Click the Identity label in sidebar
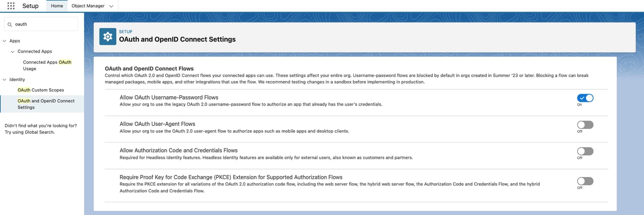The width and height of the screenshot is (644, 215). [x=17, y=79]
